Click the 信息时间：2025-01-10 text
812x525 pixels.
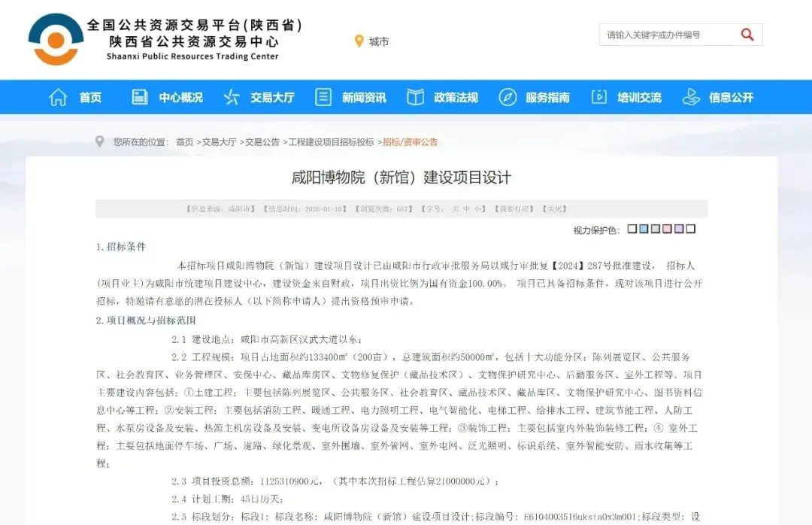[305, 209]
